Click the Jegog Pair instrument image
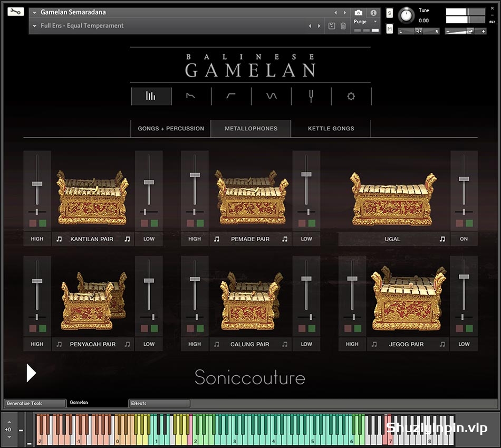This screenshot has height=448, width=501. 408,299
